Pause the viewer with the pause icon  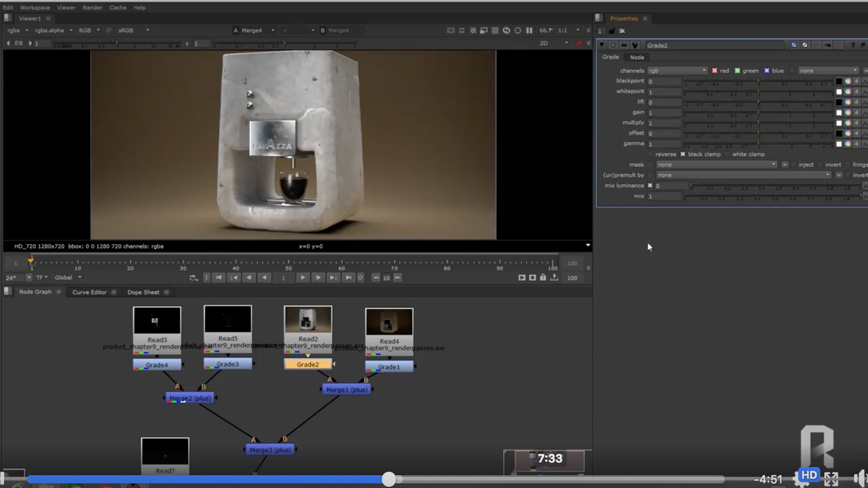(x=529, y=30)
